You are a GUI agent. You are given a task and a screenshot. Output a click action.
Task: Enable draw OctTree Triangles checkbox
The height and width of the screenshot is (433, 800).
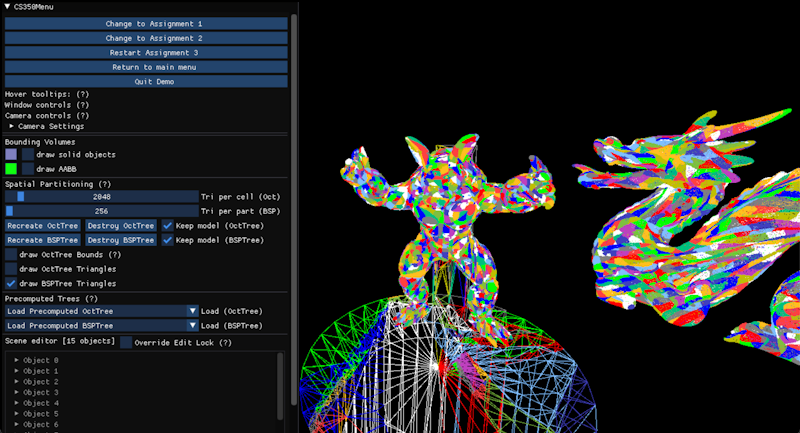pos(11,269)
